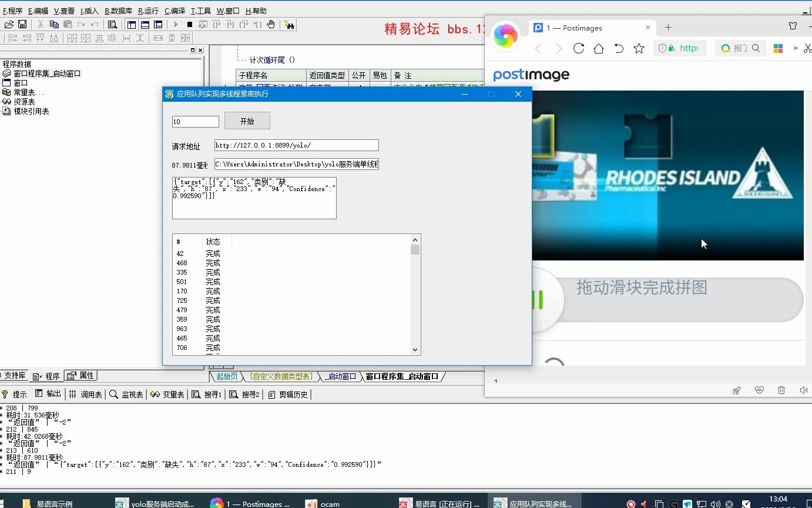The height and width of the screenshot is (508, 812).
Task: Select 常量表 in the program tree
Action: click(28, 92)
